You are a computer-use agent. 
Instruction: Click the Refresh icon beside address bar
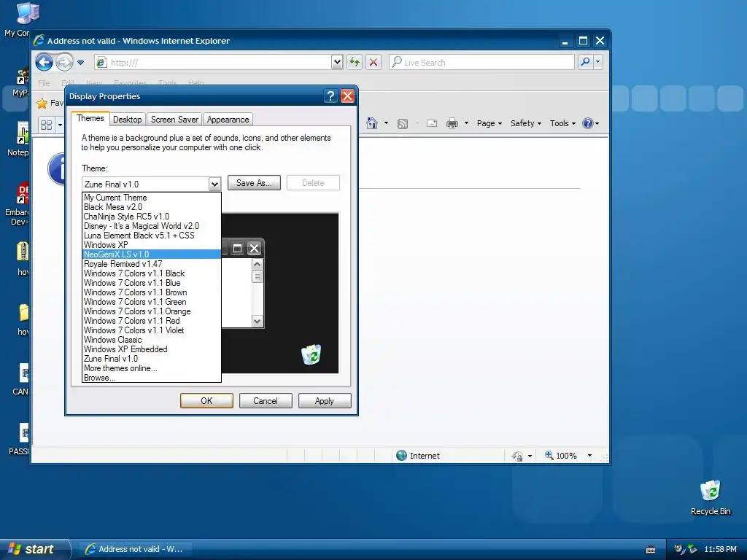355,62
